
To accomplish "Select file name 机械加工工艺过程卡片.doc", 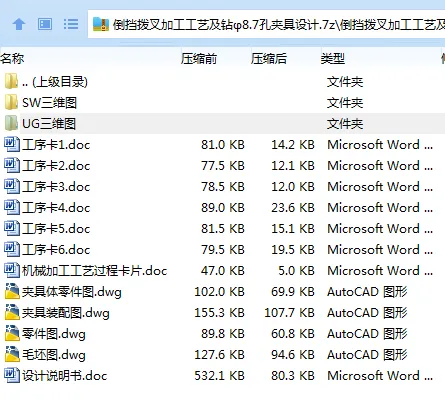I will click(x=94, y=271).
